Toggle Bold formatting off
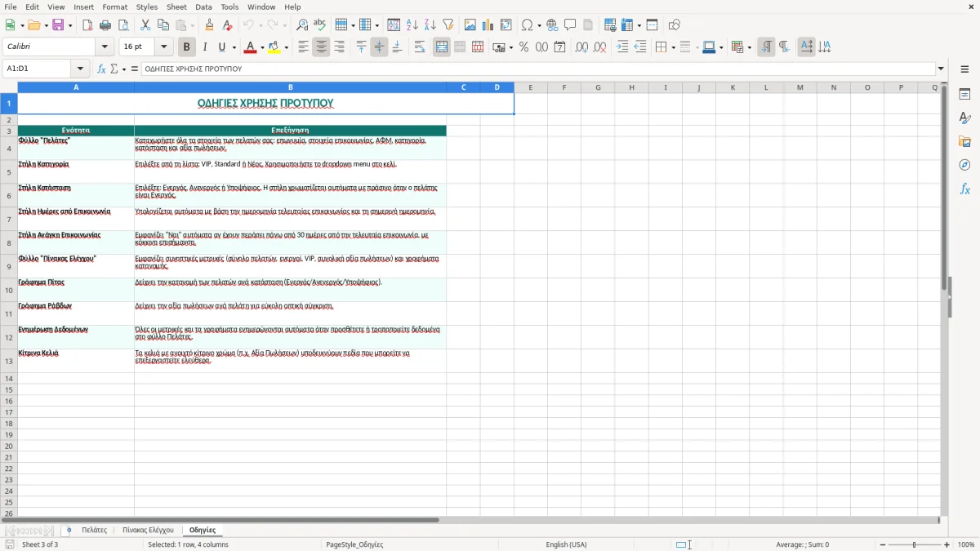 pos(186,47)
